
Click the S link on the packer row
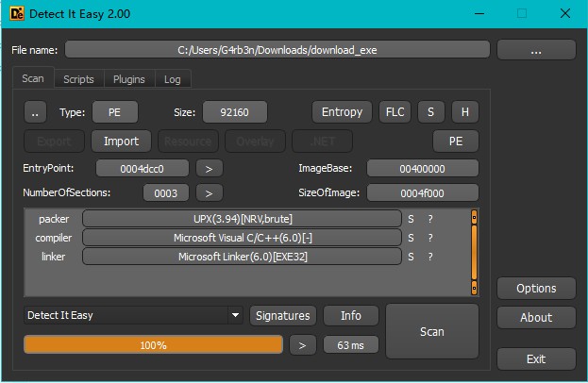pyautogui.click(x=411, y=219)
